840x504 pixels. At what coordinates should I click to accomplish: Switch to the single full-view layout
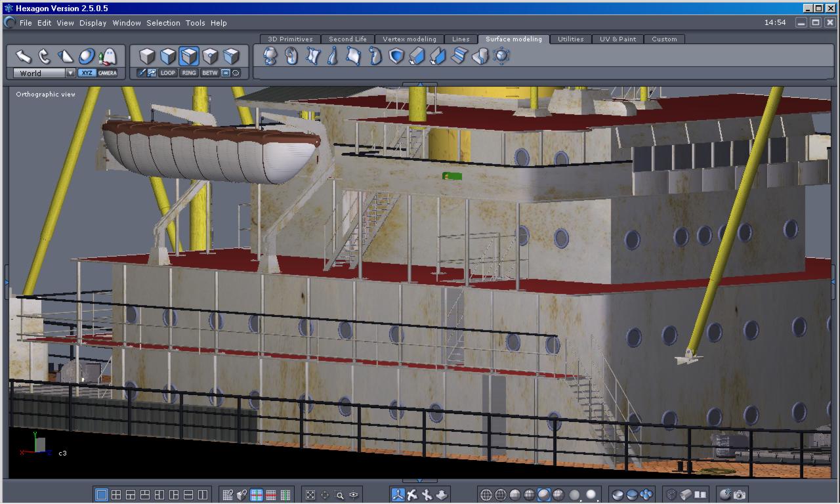coord(102,495)
